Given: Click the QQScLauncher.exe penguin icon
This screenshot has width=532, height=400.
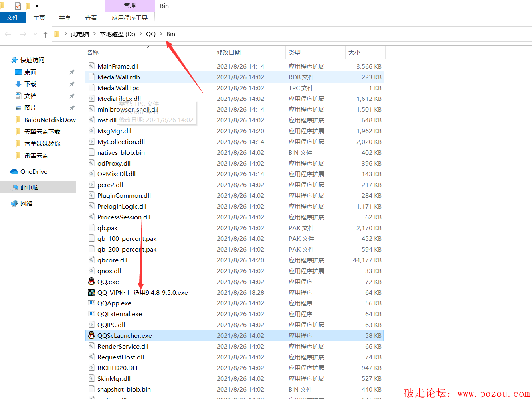Looking at the screenshot, I should [91, 335].
